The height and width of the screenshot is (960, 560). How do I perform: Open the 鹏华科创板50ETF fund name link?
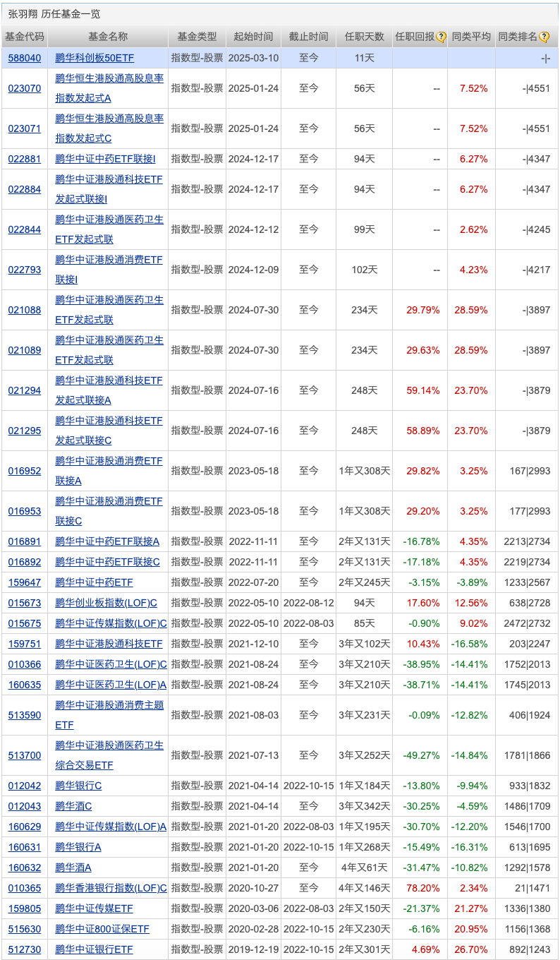[95, 58]
